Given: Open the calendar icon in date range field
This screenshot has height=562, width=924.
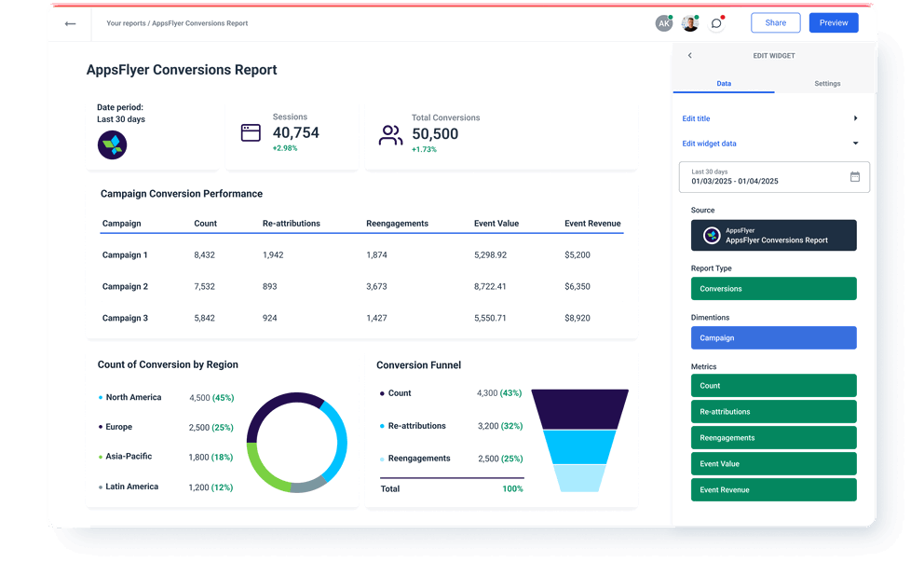Looking at the screenshot, I should (854, 176).
